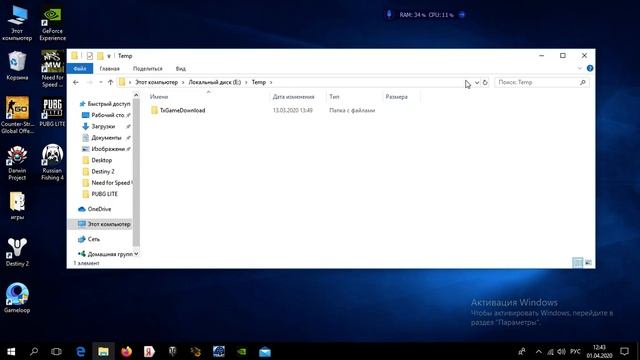
Task: Switch to large icons view
Action: [588, 262]
